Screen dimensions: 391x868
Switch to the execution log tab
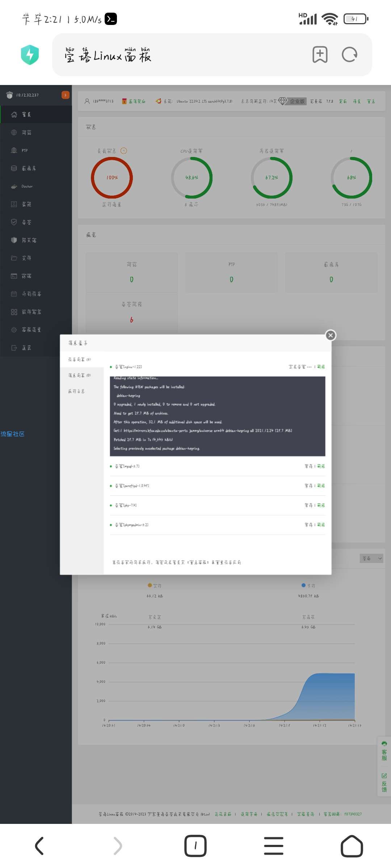[x=81, y=391]
